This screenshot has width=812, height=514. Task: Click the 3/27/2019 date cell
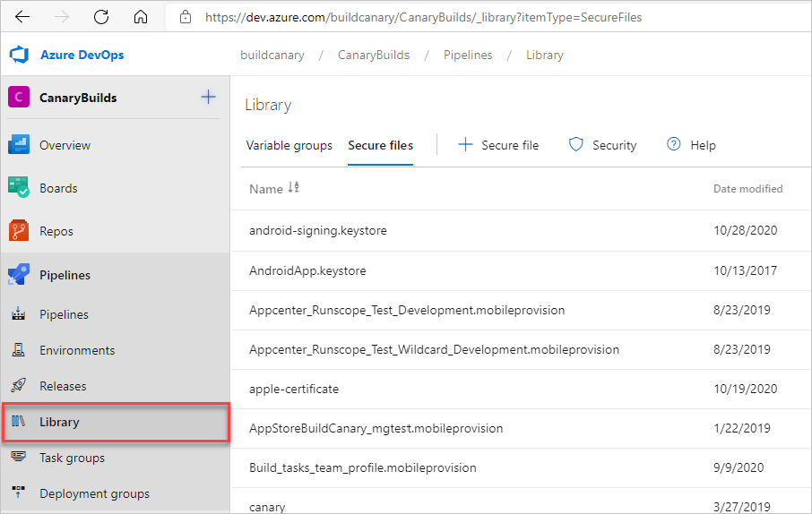[x=741, y=507]
